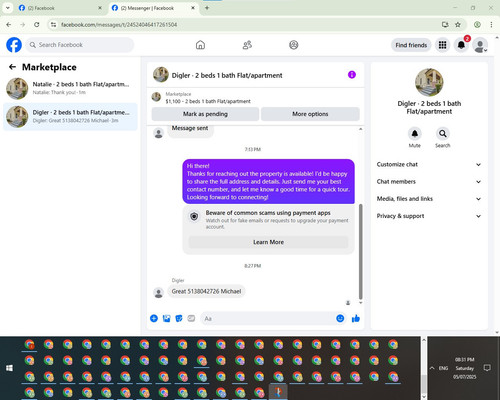Select the Digler conversation in the list

pos(70,117)
